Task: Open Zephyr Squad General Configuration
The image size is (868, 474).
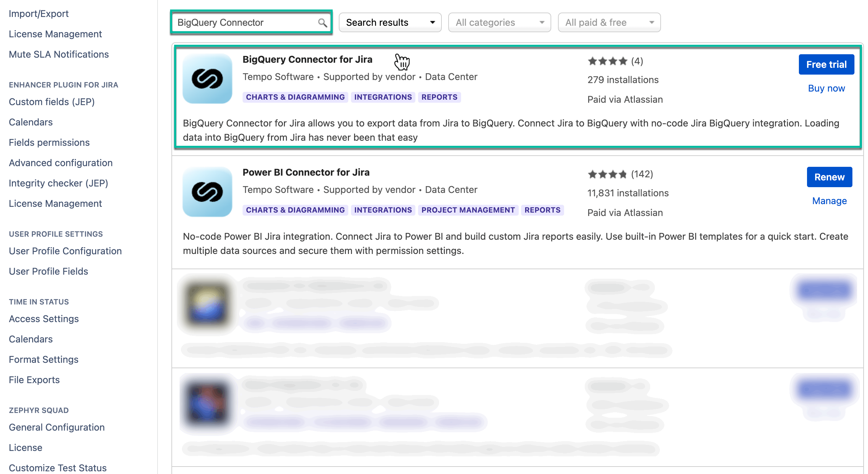Action: [57, 427]
